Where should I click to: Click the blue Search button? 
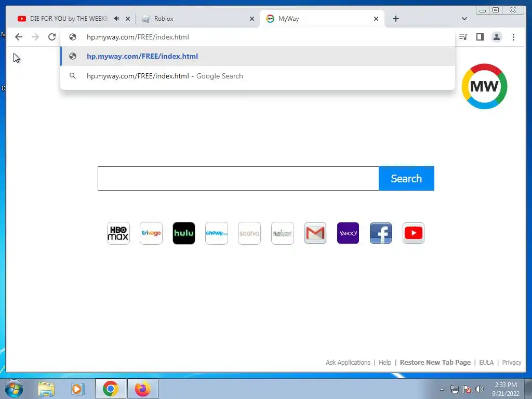(x=406, y=179)
